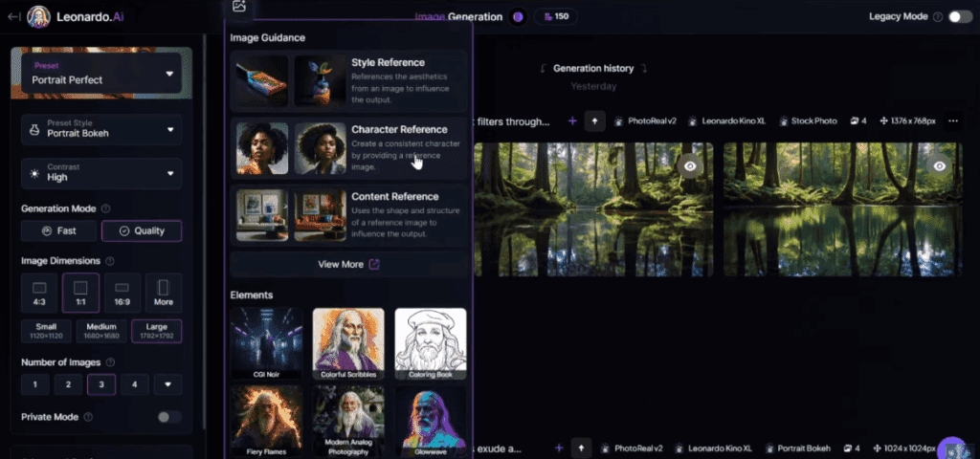Select Medium 1680×1680 size
This screenshot has width=980, height=459.
pos(101,332)
